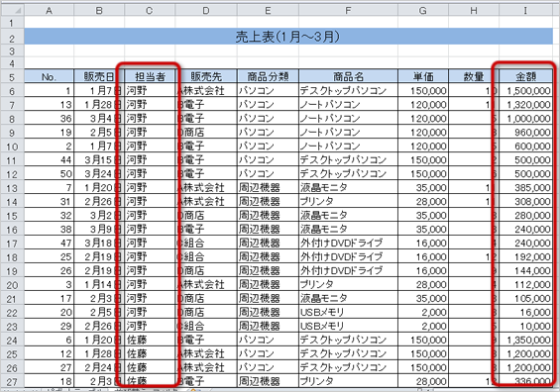Screen dimensions: 560x392
Task: Click 河野 in row 6
Action: [150, 90]
